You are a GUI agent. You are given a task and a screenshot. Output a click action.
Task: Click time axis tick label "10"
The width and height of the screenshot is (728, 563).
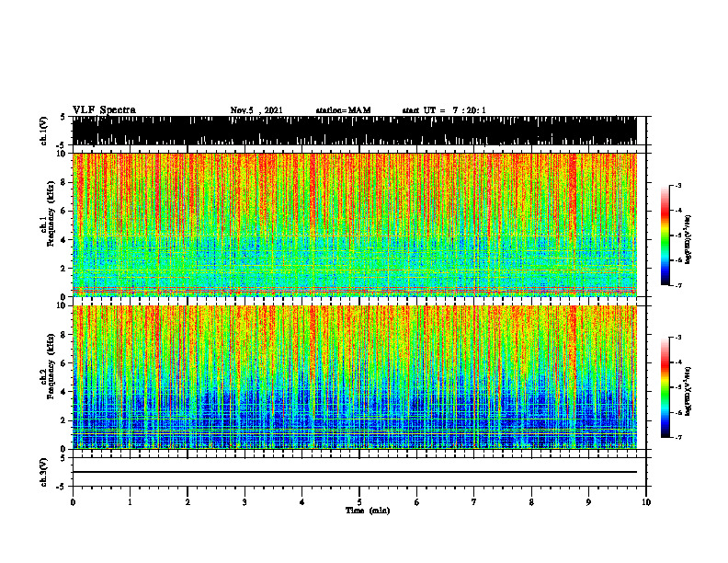point(646,502)
